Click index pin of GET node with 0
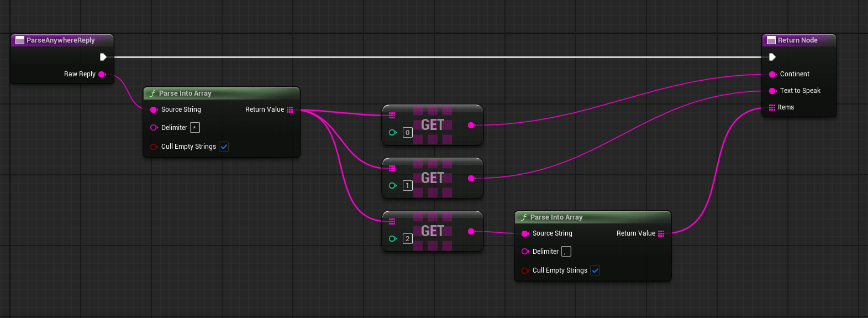868x318 pixels. pos(393,133)
